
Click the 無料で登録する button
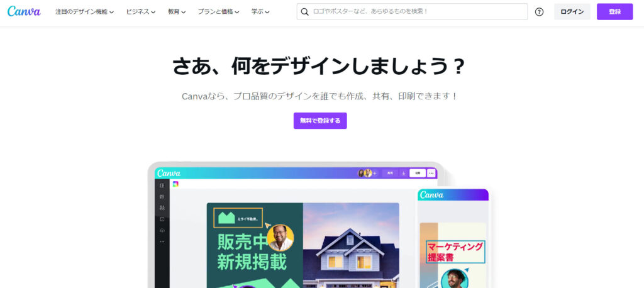(x=320, y=121)
